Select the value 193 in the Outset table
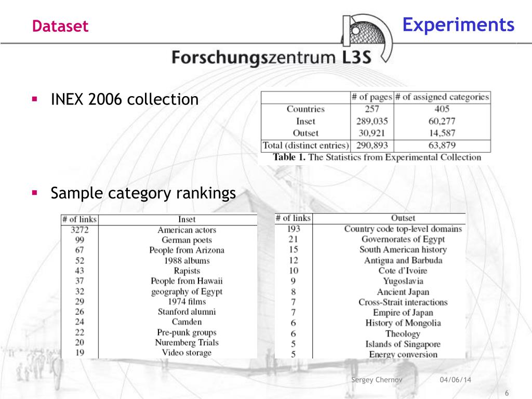532x399 pixels. 294,229
